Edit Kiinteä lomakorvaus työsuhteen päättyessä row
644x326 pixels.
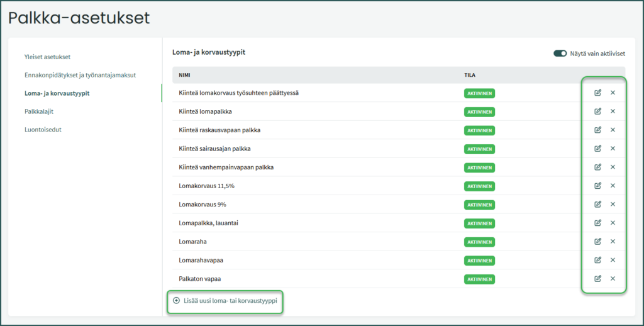pos(597,93)
